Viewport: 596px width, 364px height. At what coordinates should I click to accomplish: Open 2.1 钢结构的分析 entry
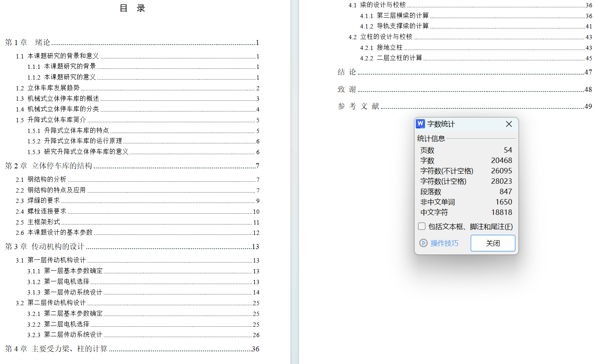click(x=138, y=180)
